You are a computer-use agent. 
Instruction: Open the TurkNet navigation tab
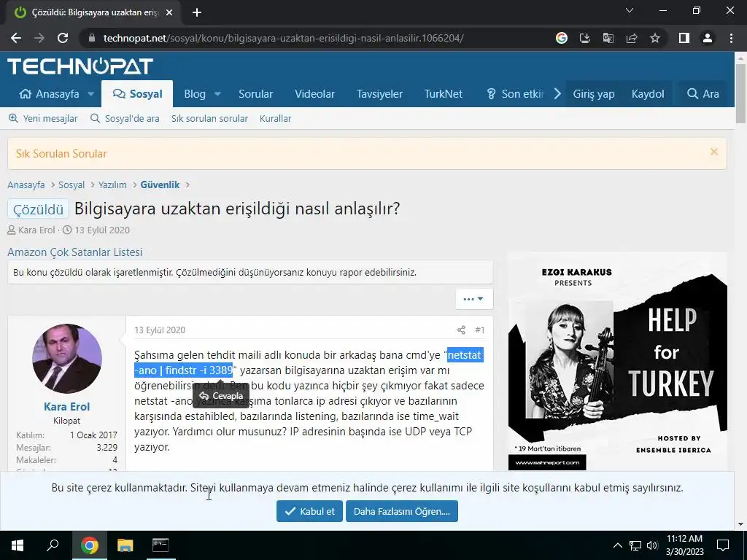(444, 94)
